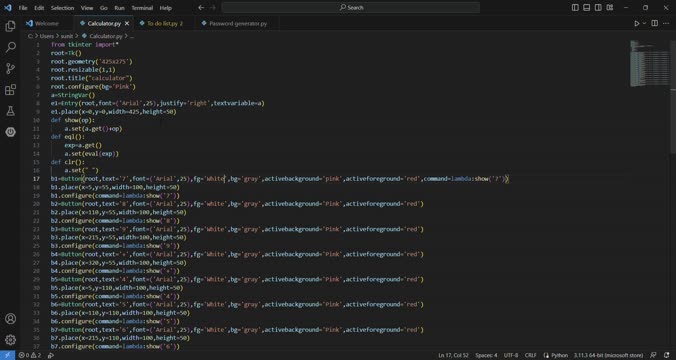Toggle the bottom panel layout button
676x360 pixels.
586,7
